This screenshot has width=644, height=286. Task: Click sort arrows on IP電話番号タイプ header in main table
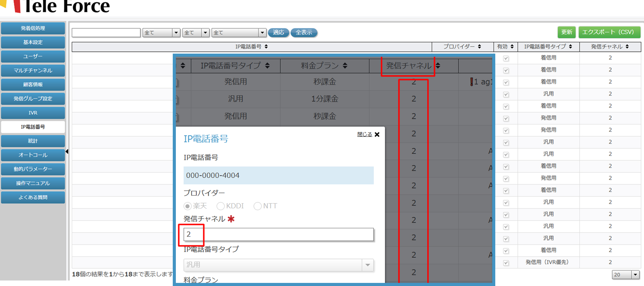pos(570,47)
